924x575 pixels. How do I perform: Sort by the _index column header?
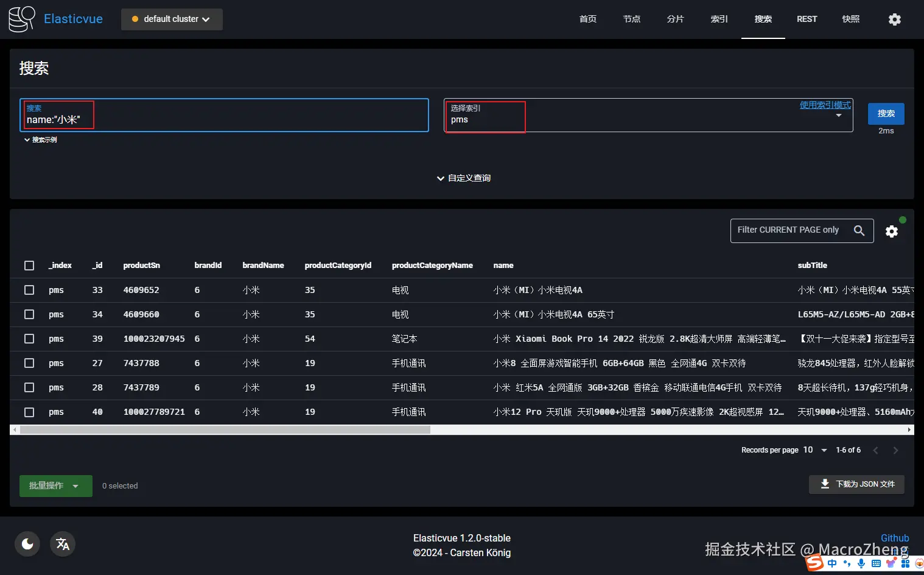60,266
